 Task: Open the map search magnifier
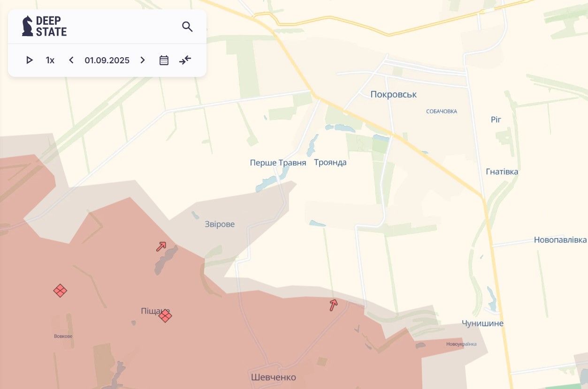(187, 27)
